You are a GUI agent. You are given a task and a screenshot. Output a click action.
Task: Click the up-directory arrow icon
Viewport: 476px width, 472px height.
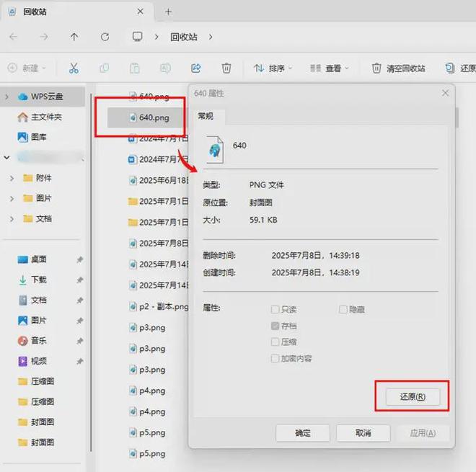(x=74, y=37)
